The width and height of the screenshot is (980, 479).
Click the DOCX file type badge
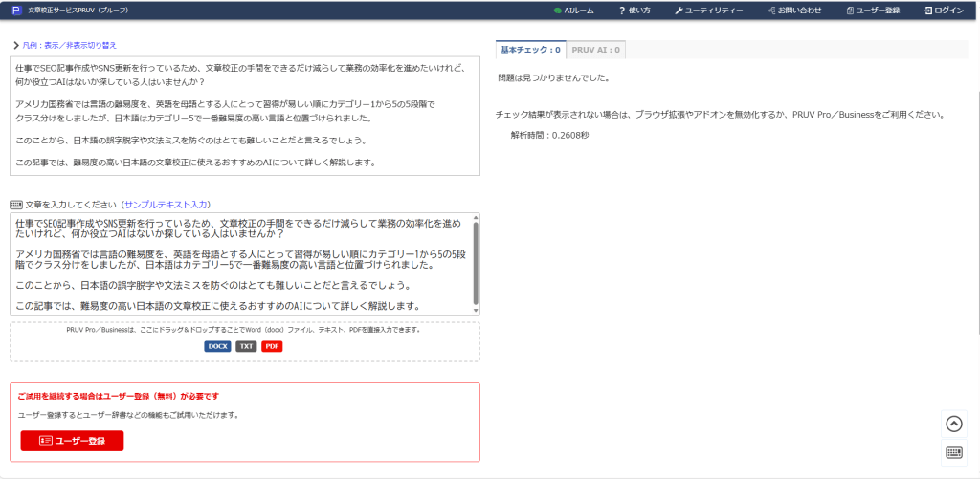point(218,346)
